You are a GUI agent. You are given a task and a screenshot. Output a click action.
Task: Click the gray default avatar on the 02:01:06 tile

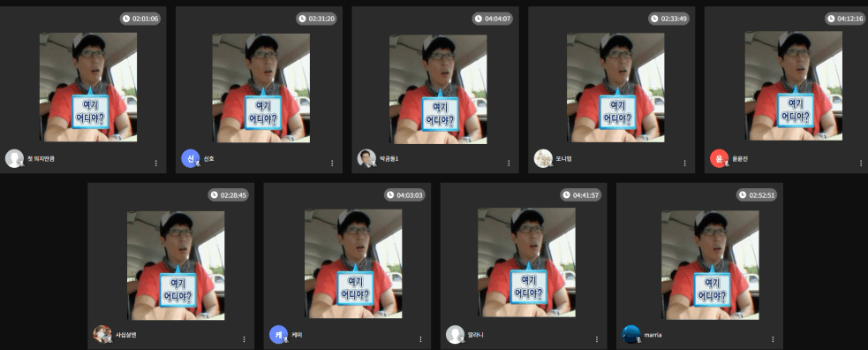coord(14,158)
